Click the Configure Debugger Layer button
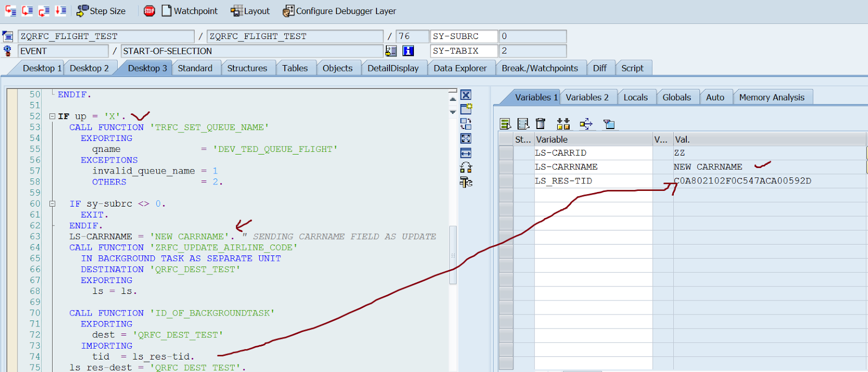The height and width of the screenshot is (372, 868). (340, 11)
